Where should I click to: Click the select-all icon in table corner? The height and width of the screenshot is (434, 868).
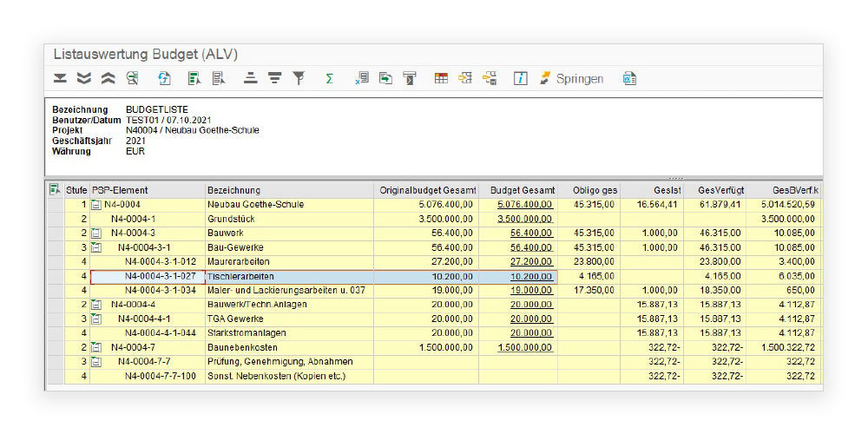(x=55, y=190)
